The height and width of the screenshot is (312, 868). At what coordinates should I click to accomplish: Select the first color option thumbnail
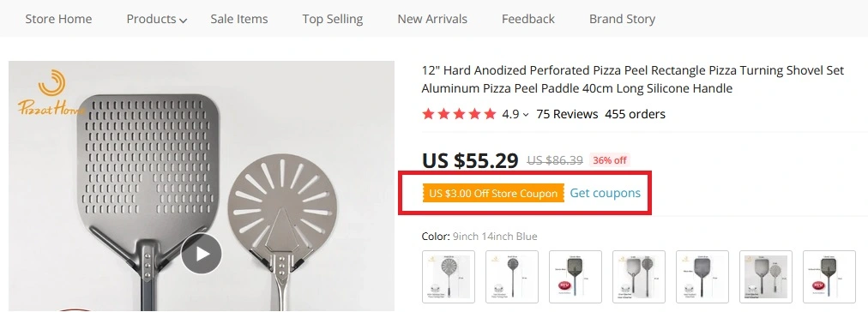(x=449, y=277)
